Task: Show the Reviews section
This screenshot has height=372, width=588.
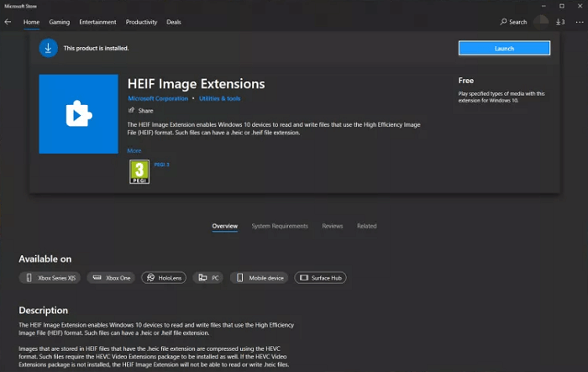Action: (x=333, y=226)
